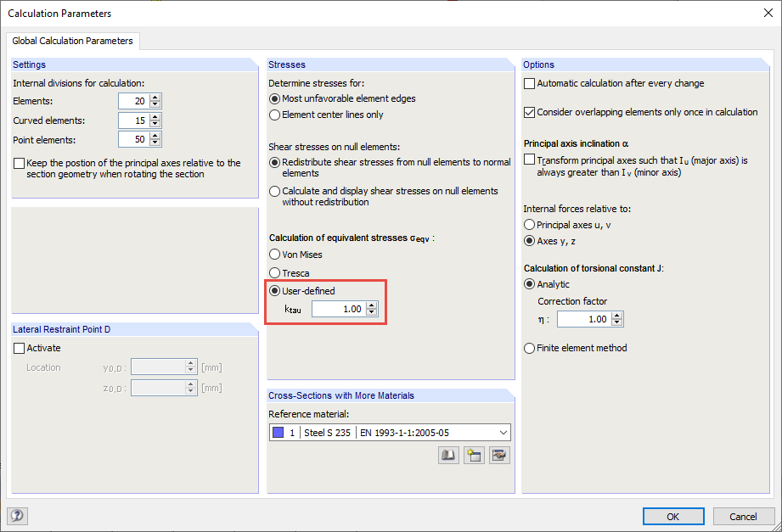Select Principal axes u, v option

[529, 225]
